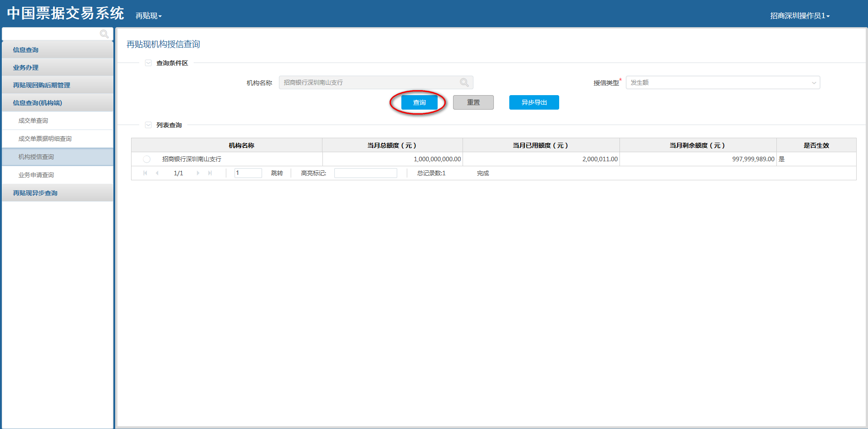Open the 授信类型 dropdown
This screenshot has height=429, width=868.
tap(723, 82)
